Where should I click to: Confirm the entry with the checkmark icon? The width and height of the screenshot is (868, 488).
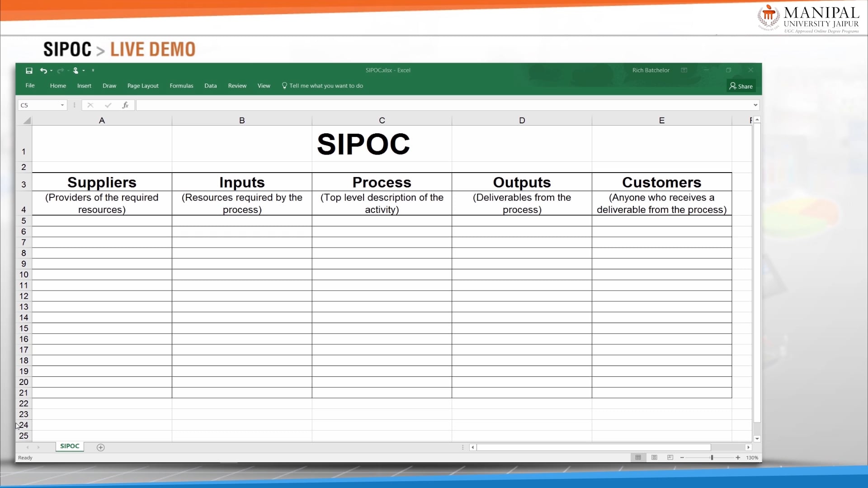pos(108,105)
